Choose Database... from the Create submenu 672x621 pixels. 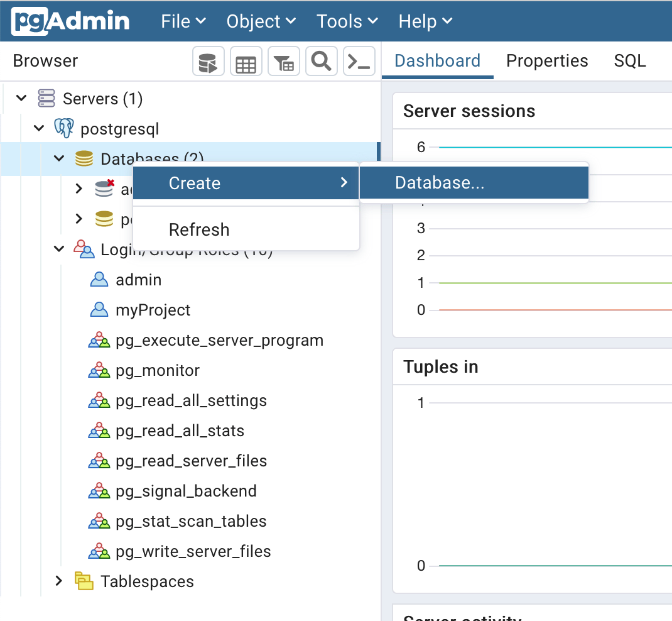[440, 183]
